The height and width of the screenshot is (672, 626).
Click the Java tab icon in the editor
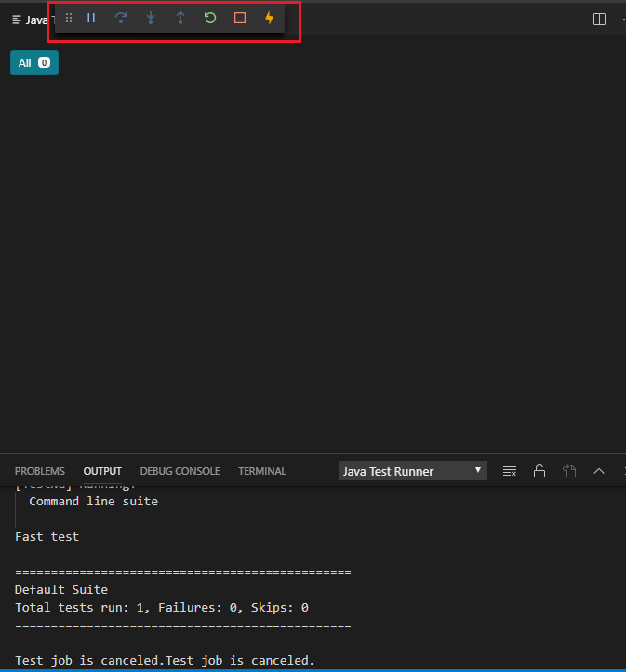tap(17, 20)
